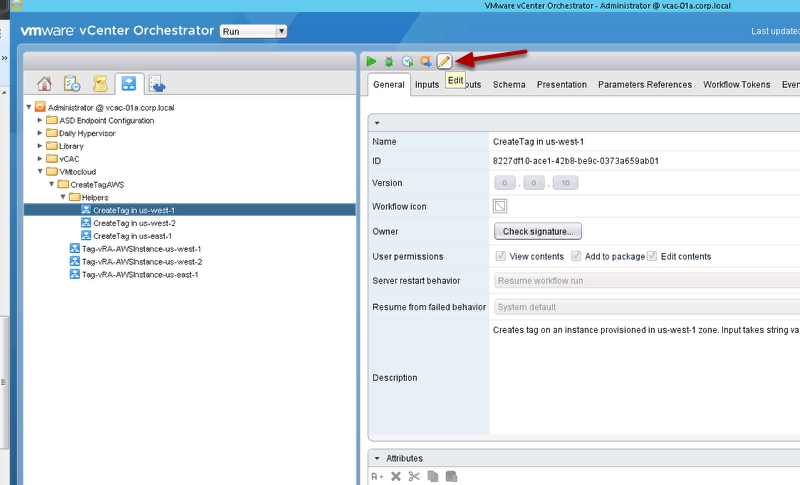Screen dimensions: 800x485
Task: Select the Library folder label
Action: 71,146
